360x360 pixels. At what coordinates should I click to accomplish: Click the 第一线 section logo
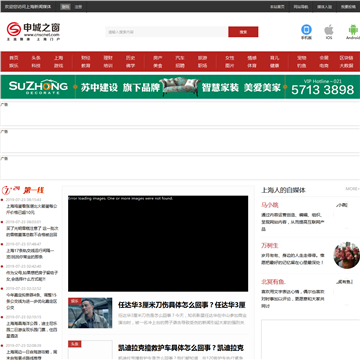click(23, 190)
